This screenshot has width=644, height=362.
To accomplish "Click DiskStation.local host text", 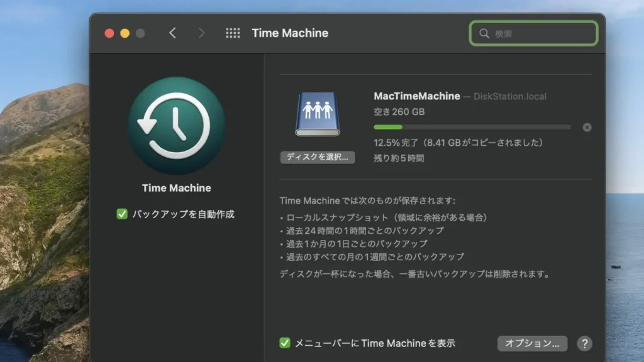I will (x=509, y=96).
